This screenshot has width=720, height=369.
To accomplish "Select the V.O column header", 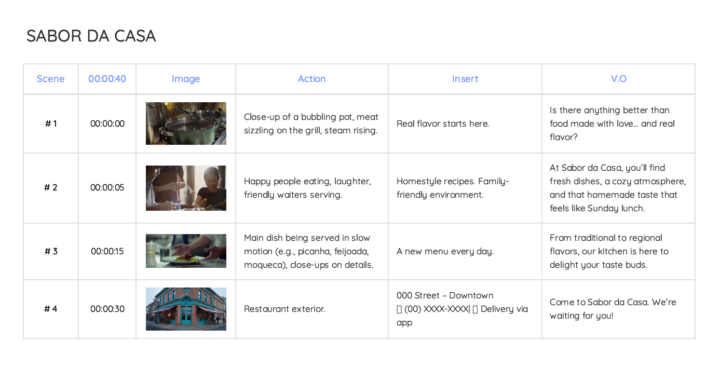I will (x=619, y=79).
